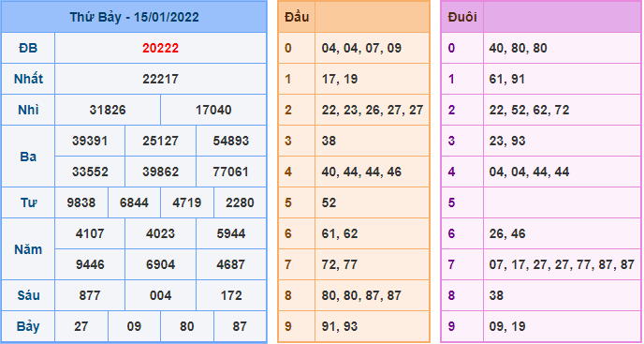Select Đuôi row '23, 93'
Viewport: 644px width, 344px height.
(506, 141)
